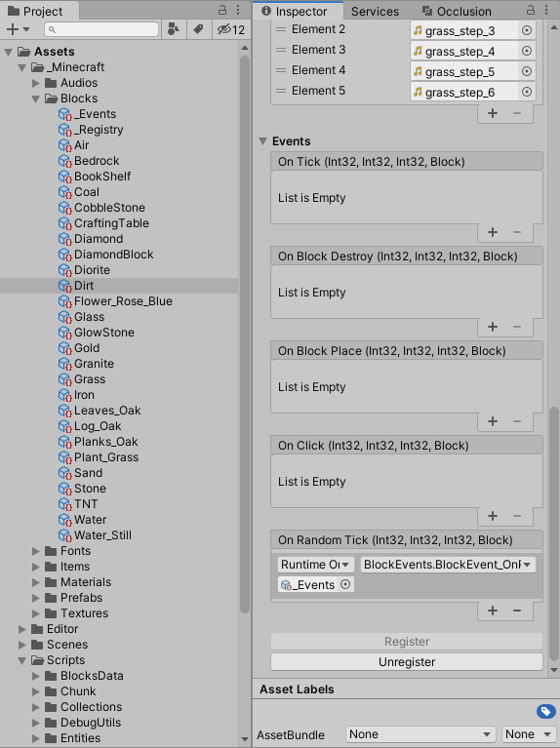Lock the Inspector panel
Screen dimensions: 560x748
(531, 10)
